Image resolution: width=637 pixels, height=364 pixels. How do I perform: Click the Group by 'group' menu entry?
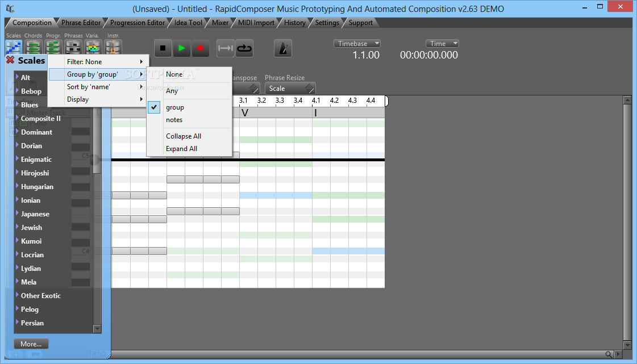tap(98, 74)
